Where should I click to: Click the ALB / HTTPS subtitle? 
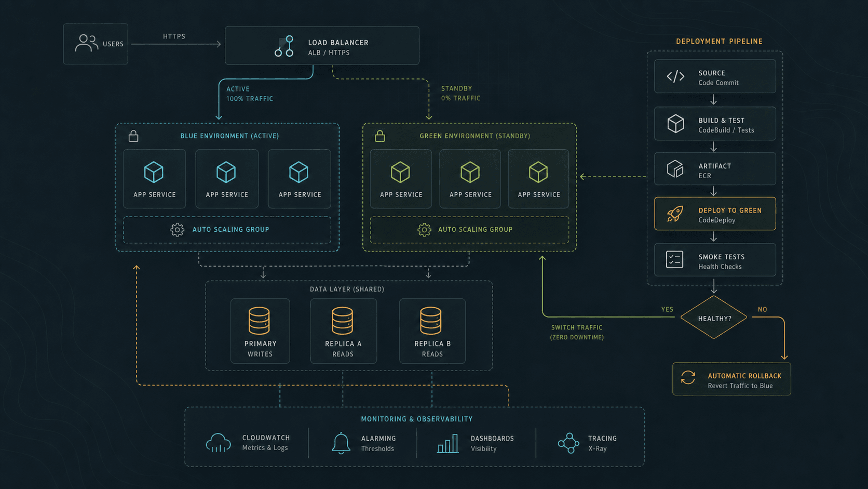coord(329,53)
